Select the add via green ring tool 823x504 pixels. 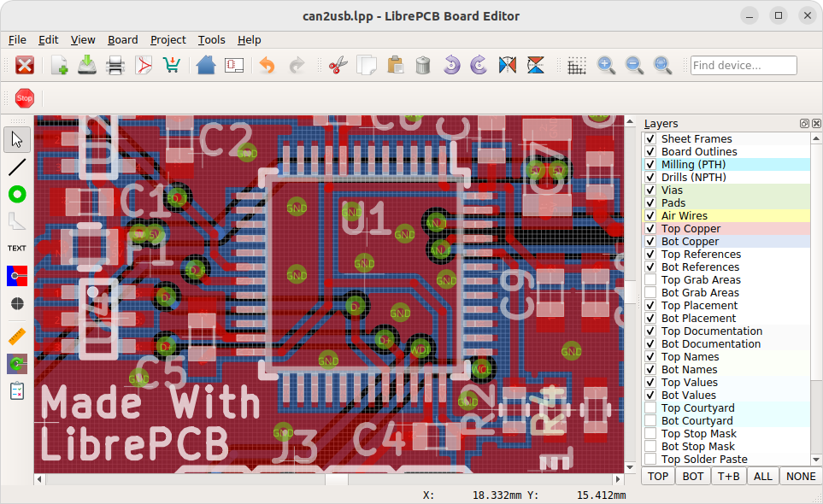[x=17, y=195]
